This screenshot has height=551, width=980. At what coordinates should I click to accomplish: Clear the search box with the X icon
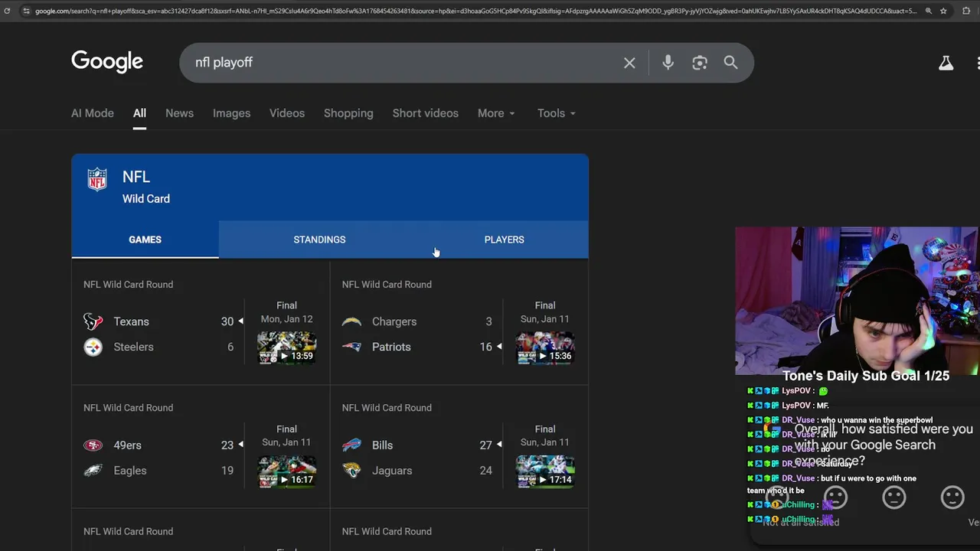[x=629, y=63]
